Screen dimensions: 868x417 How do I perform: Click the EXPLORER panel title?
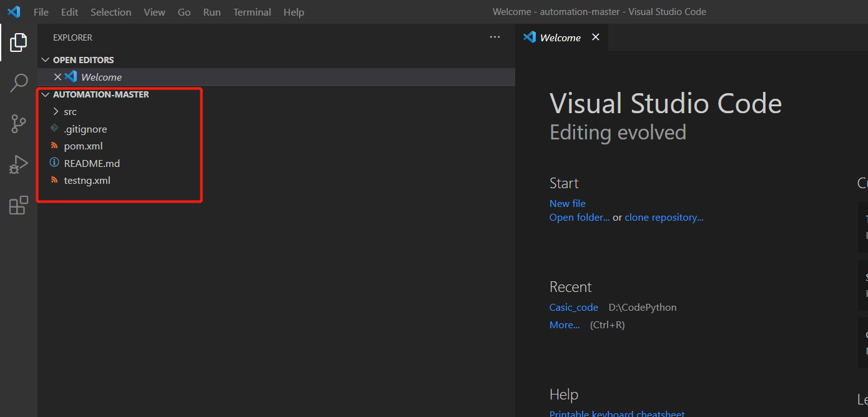pyautogui.click(x=72, y=38)
